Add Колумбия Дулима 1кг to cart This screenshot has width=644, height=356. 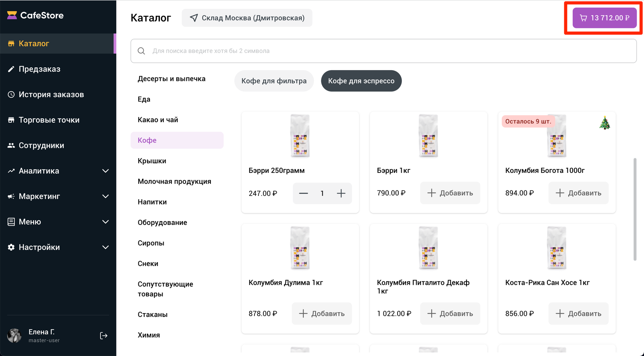(322, 313)
